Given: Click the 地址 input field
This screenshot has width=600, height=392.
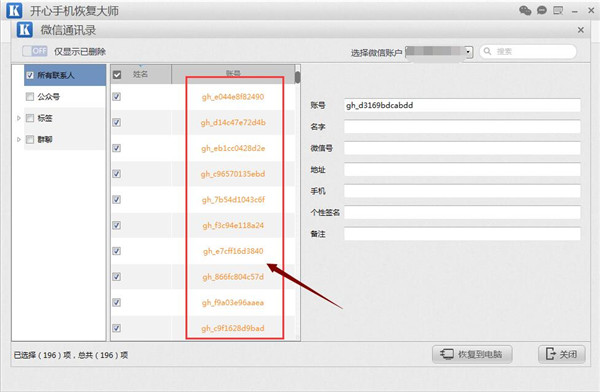Looking at the screenshot, I should [x=462, y=170].
